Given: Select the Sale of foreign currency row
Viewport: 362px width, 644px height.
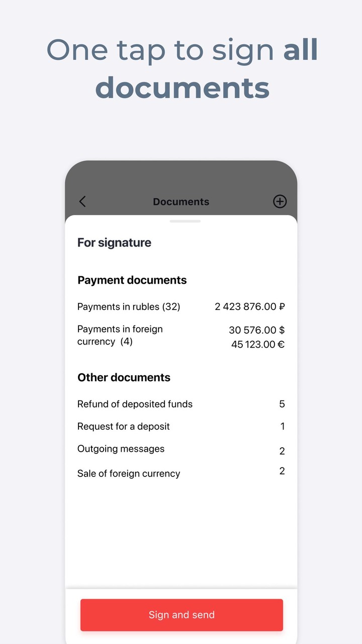Looking at the screenshot, I should (x=129, y=473).
